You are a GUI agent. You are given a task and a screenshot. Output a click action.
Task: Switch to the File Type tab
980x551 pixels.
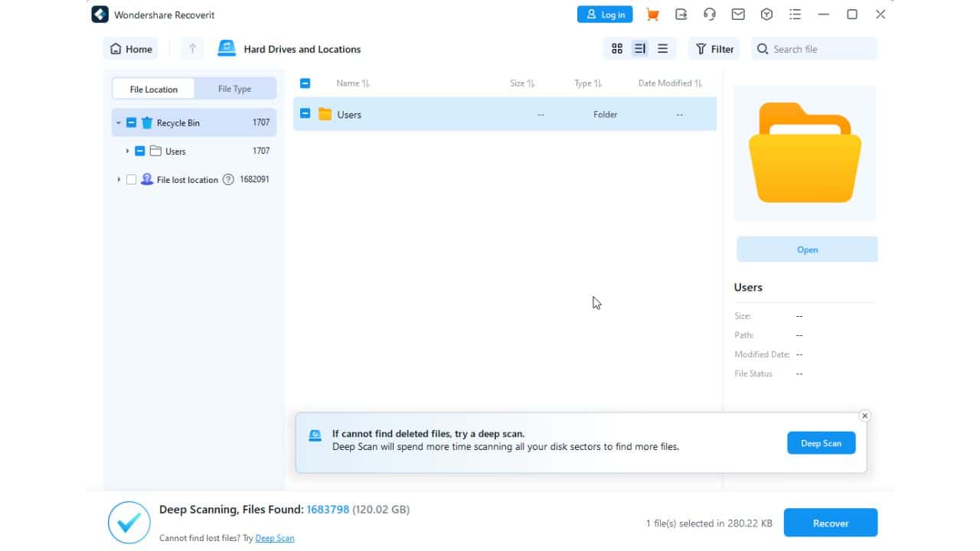tap(235, 88)
